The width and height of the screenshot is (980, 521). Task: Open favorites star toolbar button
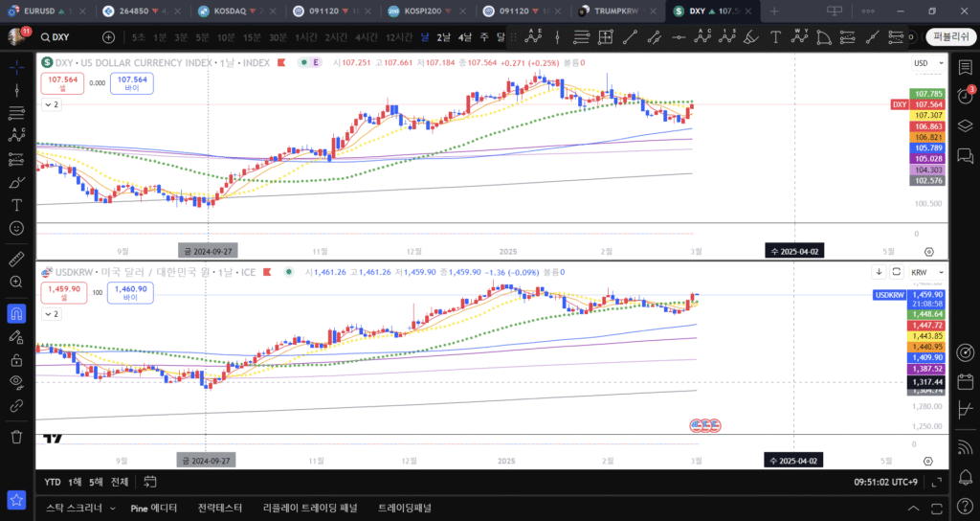pyautogui.click(x=17, y=500)
